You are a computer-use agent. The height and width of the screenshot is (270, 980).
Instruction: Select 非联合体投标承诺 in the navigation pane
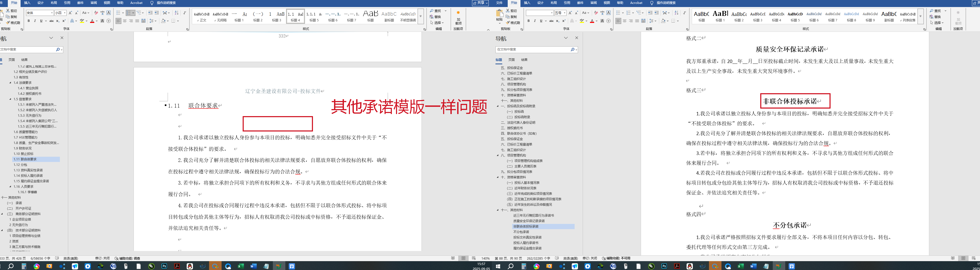click(x=525, y=226)
